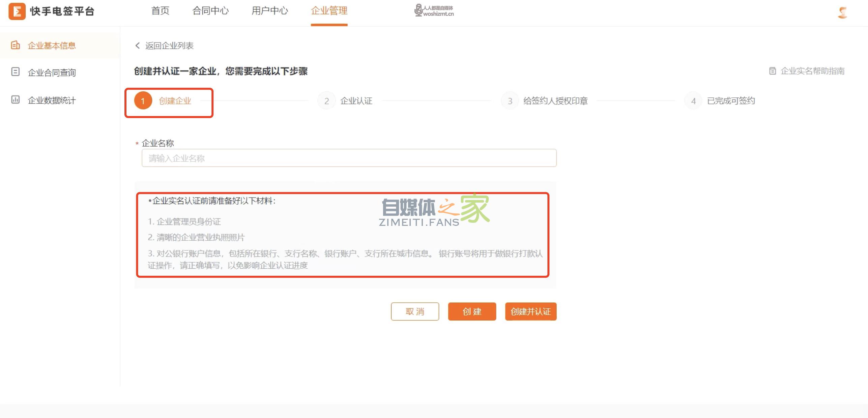
Task: Open the 企业实名帮助指南 link
Action: [x=812, y=71]
